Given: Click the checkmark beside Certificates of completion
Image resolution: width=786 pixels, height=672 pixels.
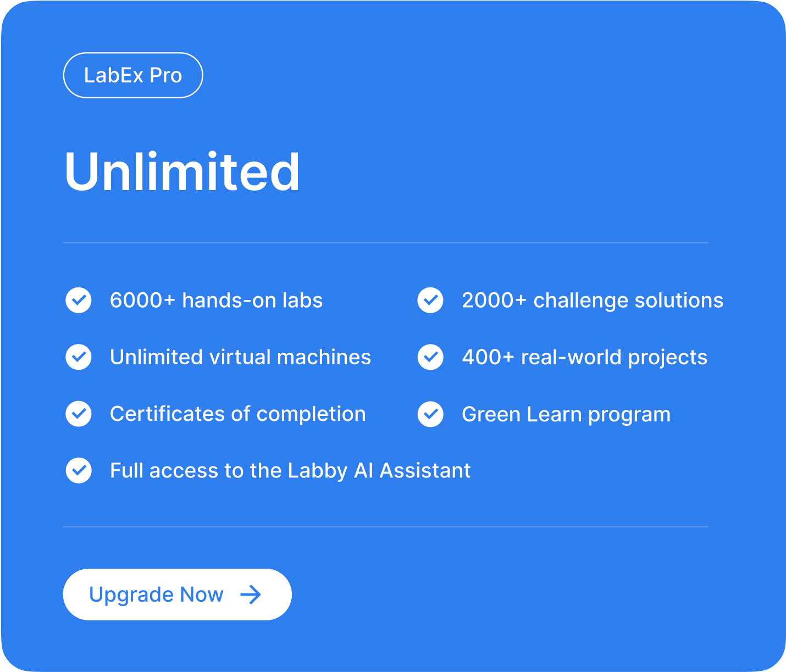Looking at the screenshot, I should coord(79,414).
